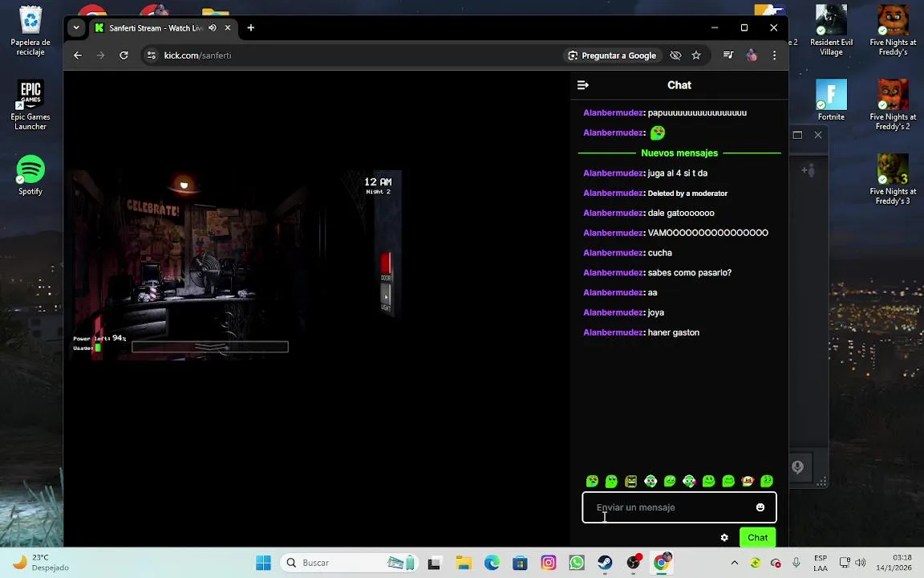
Task: Pick the second green blob emote
Action: [612, 482]
